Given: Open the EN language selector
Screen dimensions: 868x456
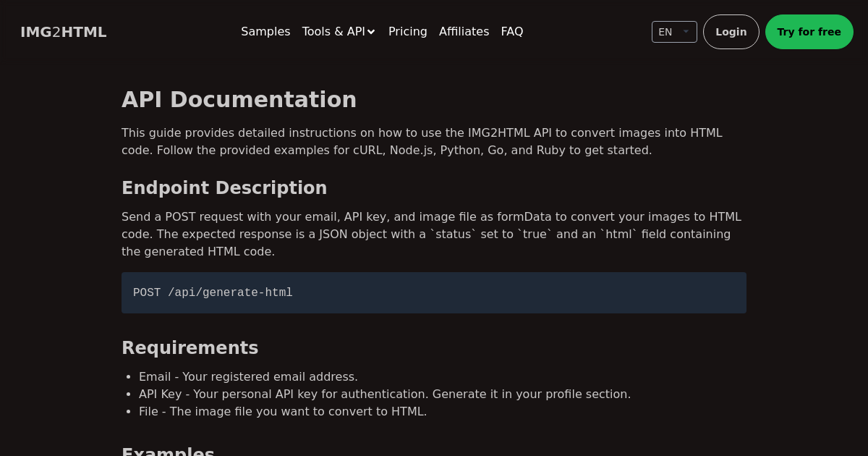Looking at the screenshot, I should (674, 32).
